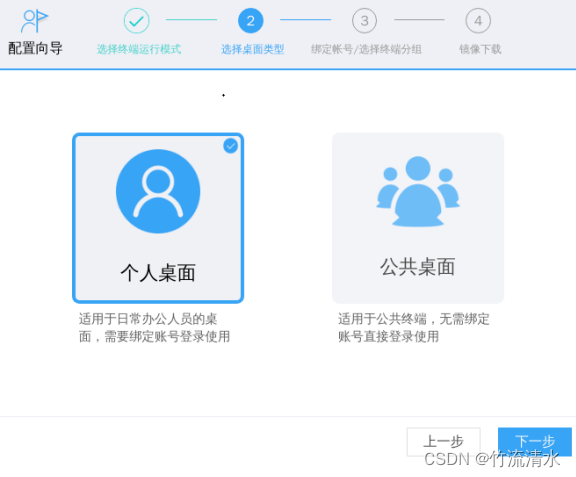Click the completed step 1 checkmark circle
Image resolution: width=576 pixels, height=477 pixels.
click(136, 21)
